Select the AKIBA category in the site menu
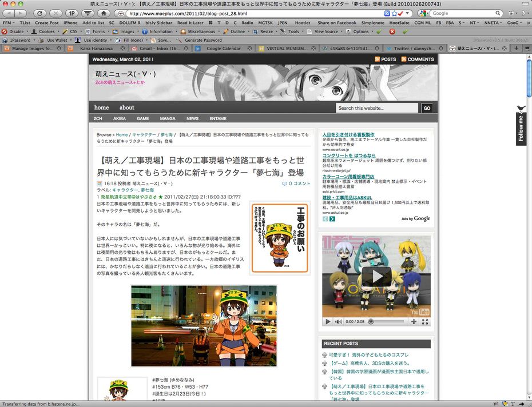This screenshot has height=407, width=532. click(x=120, y=118)
